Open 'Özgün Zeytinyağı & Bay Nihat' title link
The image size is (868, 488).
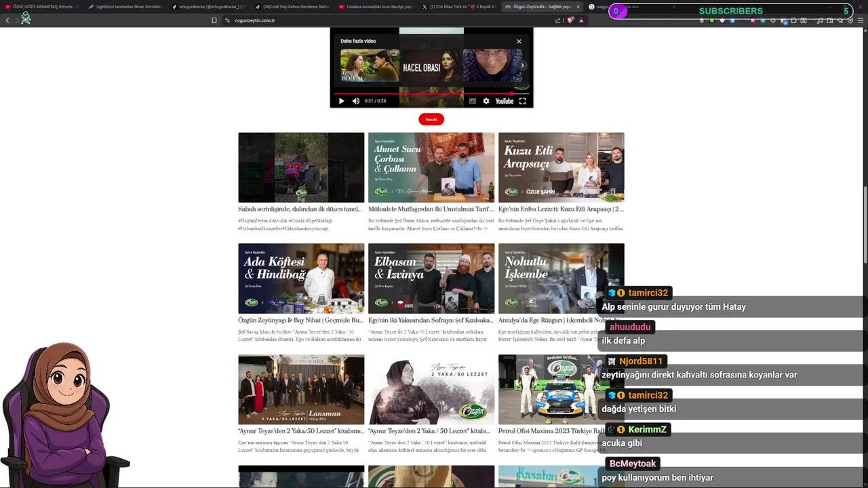(300, 320)
